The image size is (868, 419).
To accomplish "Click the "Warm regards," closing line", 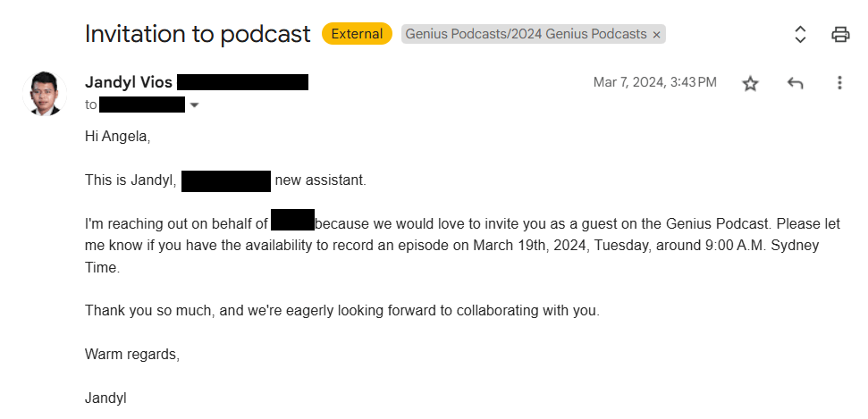I will coord(132,354).
